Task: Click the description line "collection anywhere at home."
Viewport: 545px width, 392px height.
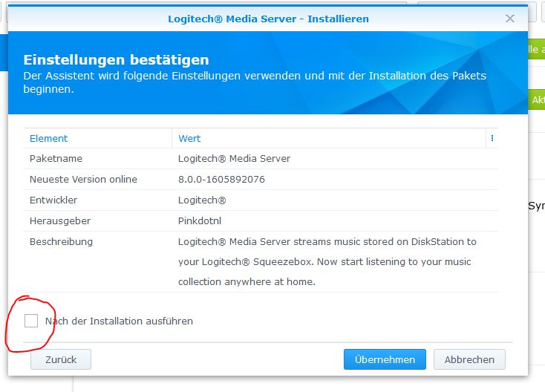Action: (x=247, y=281)
